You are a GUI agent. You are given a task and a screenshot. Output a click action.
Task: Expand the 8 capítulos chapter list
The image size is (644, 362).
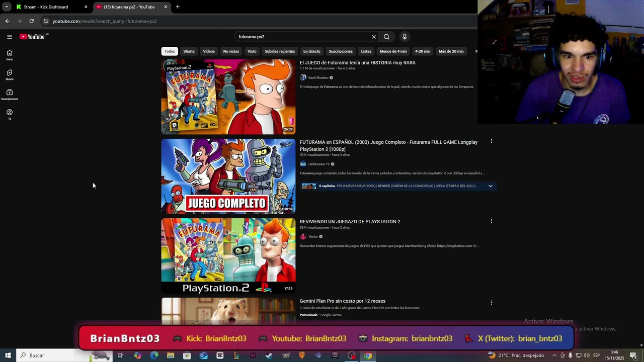pyautogui.click(x=491, y=186)
